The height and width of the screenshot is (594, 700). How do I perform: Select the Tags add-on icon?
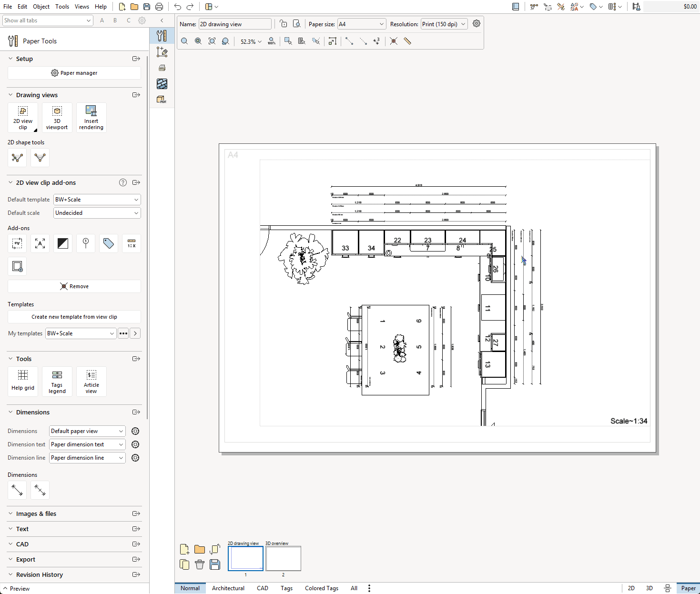[x=109, y=243]
